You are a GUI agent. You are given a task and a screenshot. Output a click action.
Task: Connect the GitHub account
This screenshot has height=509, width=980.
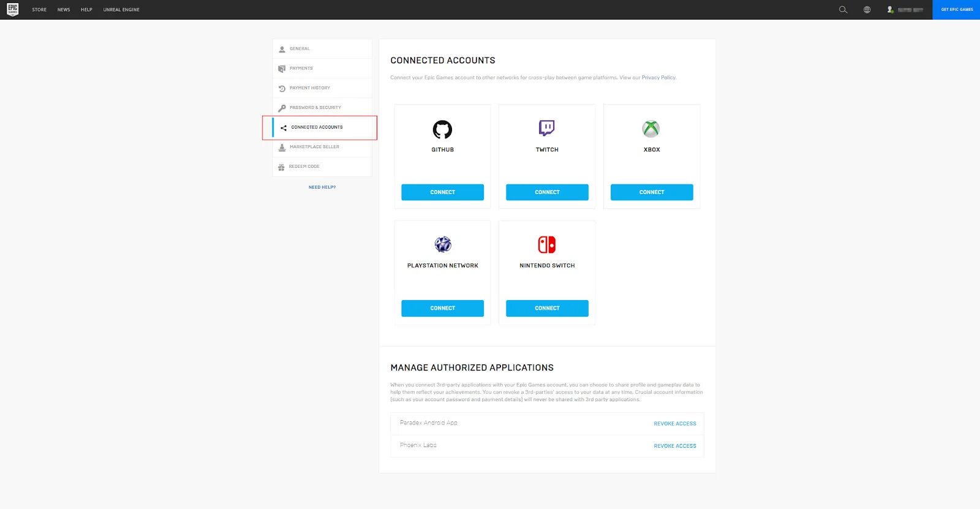pyautogui.click(x=442, y=192)
